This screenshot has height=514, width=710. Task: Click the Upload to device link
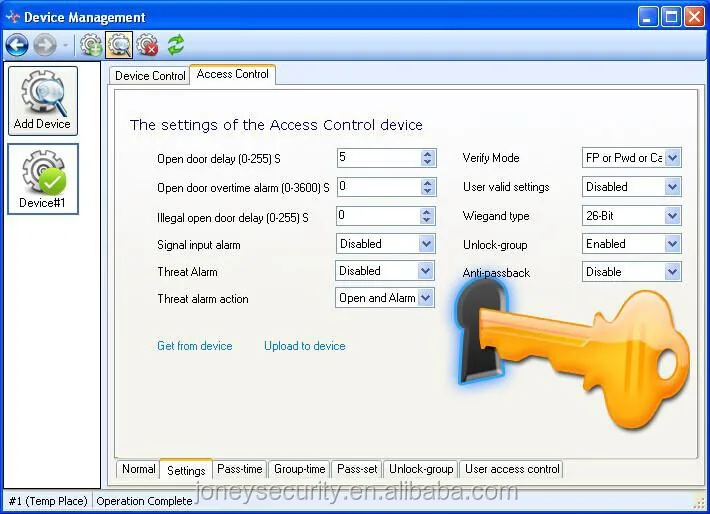pos(305,346)
